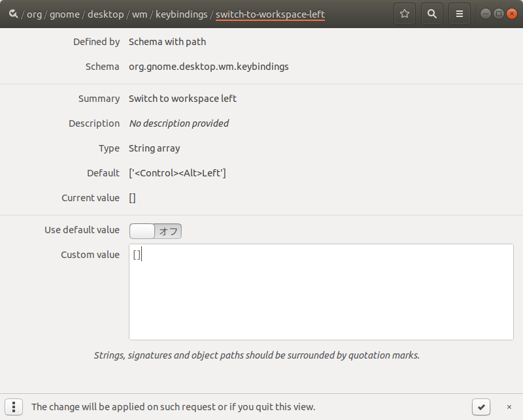Viewport: 523px width, 420px height.
Task: Go to the gnome path segment
Action: (x=65, y=14)
